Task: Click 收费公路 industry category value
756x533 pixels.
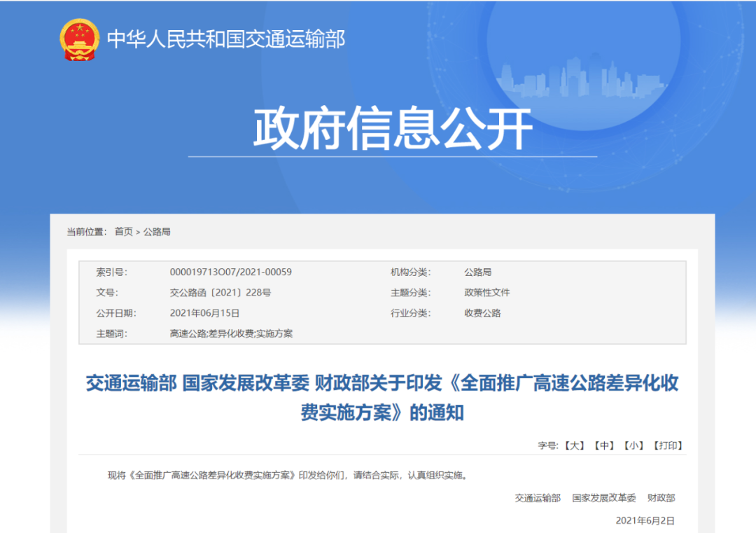Action: (482, 313)
